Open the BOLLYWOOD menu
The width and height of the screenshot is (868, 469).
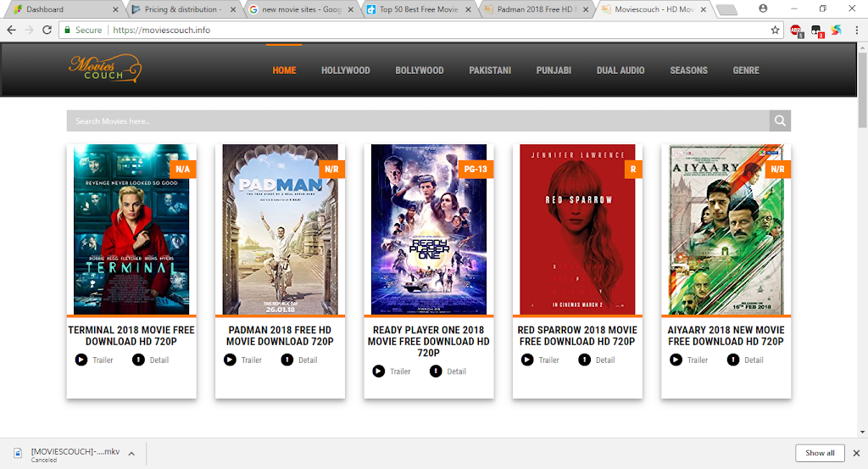(419, 70)
